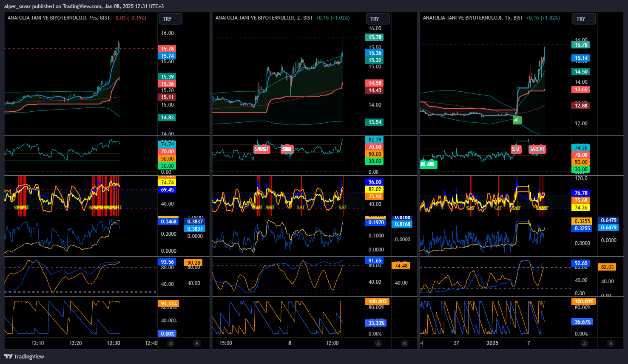This screenshot has width=628, height=364.
Task: Toggle auto scale A on the 2-minute chart
Action: (x=378, y=344)
